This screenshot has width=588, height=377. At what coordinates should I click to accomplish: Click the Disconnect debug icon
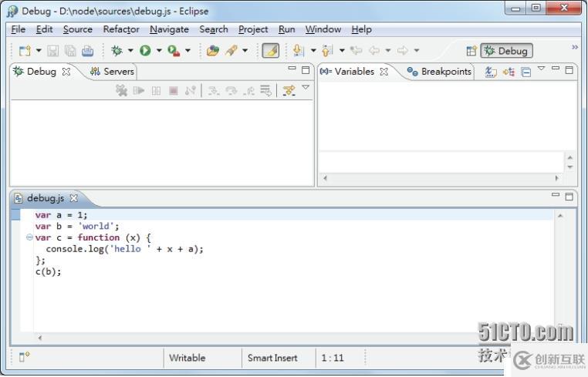(191, 90)
